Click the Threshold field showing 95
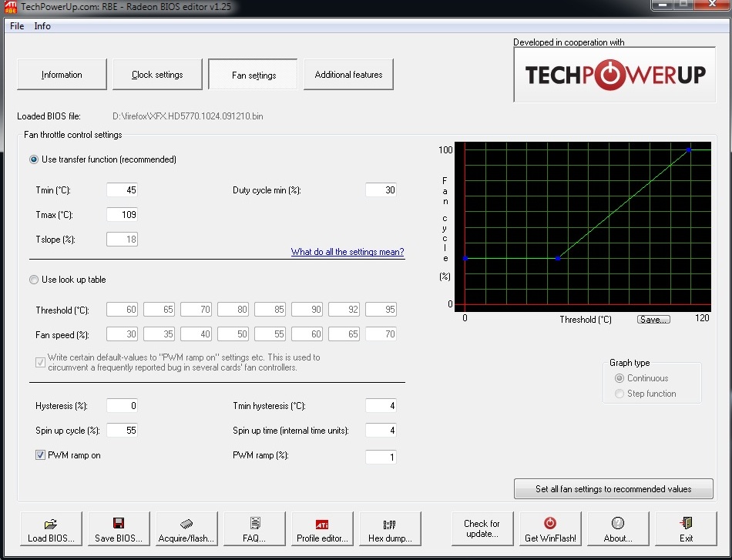Screen dimensions: 732x560 381,310
